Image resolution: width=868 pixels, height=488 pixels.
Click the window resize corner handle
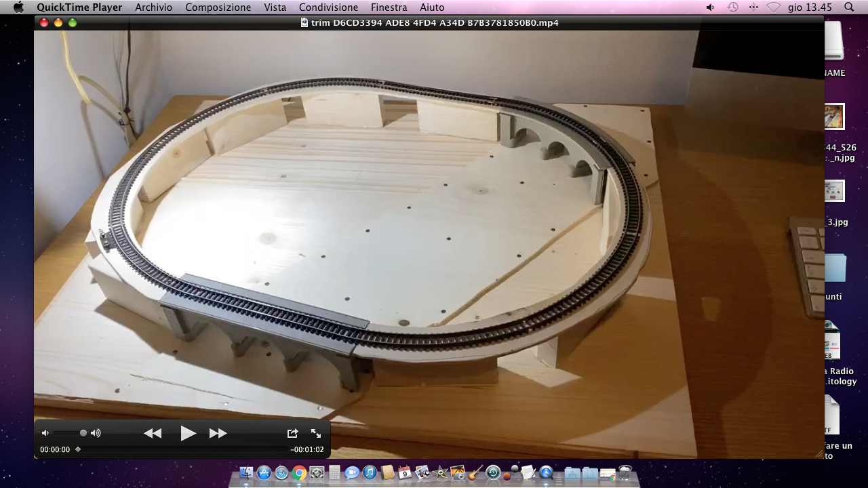coord(818,453)
